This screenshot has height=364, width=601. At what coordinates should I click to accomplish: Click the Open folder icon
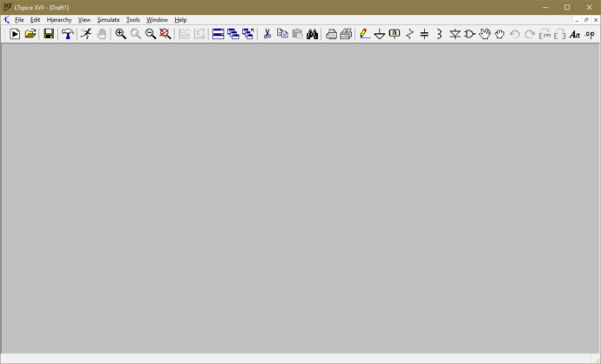click(x=30, y=34)
